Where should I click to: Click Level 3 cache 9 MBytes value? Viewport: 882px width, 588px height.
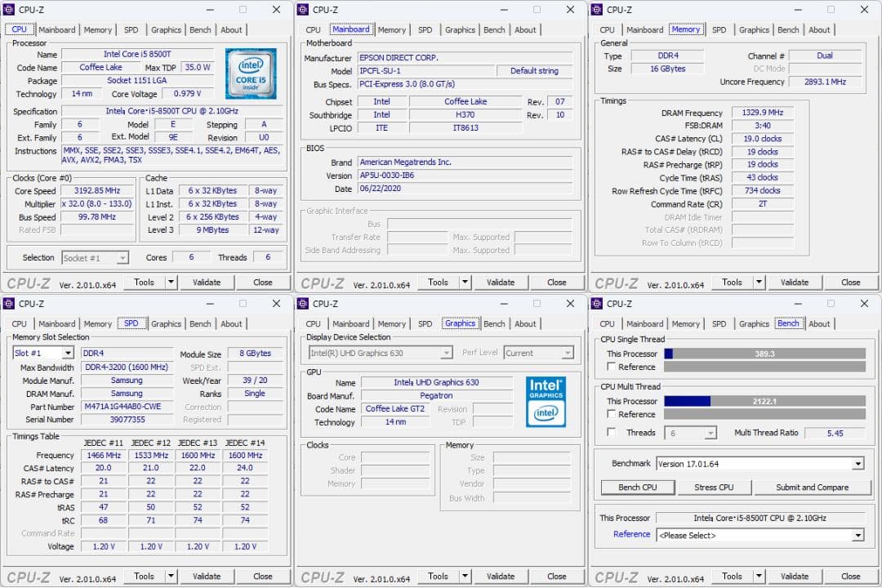[x=212, y=229]
